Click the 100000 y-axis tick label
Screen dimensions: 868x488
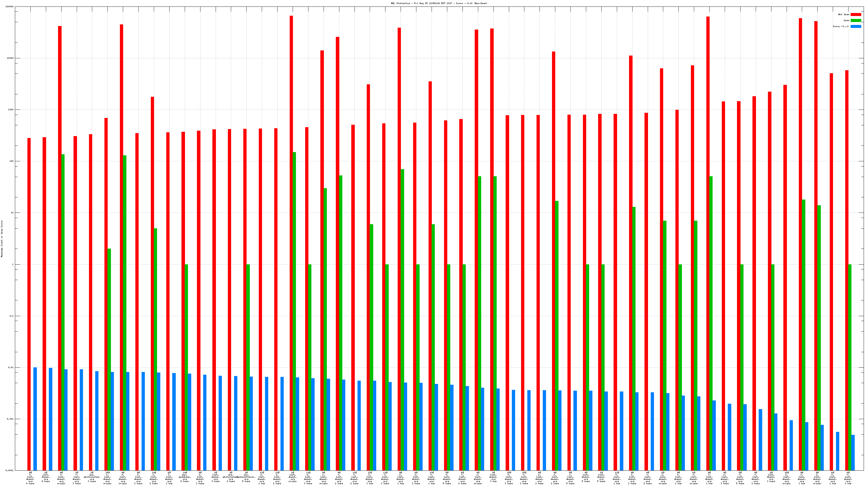tap(10, 7)
